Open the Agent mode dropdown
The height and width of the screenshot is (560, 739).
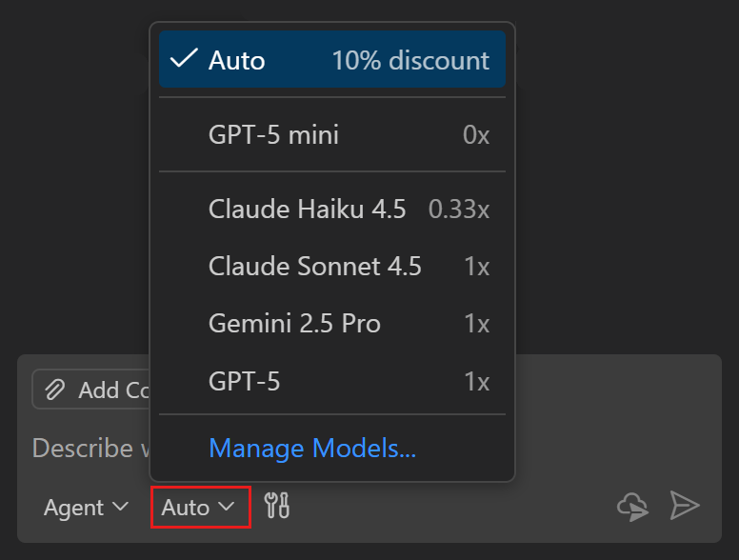pos(86,508)
